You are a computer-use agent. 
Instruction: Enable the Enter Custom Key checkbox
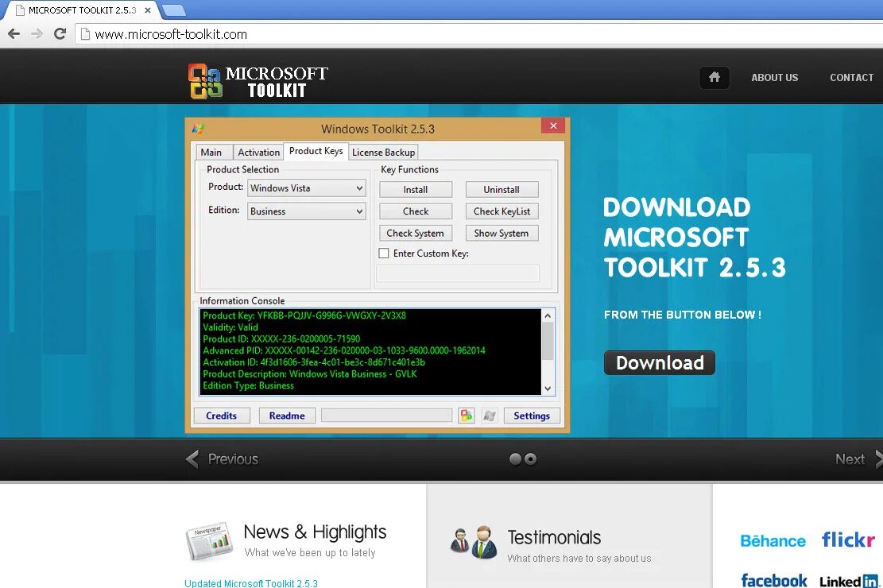384,253
